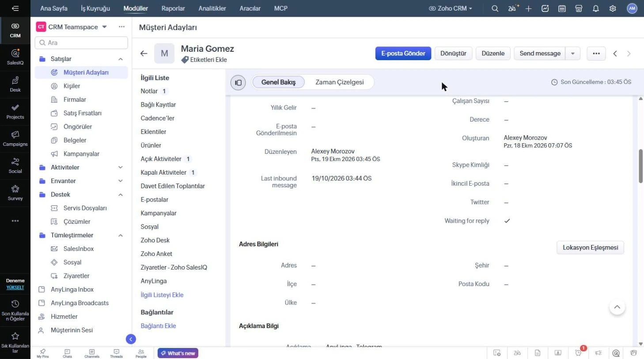This screenshot has width=644, height=359.
Task: Expand the Envanter folder
Action: coord(120,181)
